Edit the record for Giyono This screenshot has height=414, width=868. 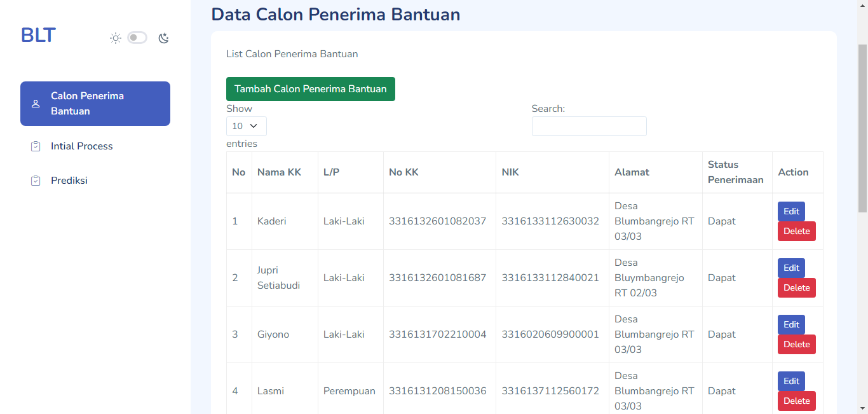[x=790, y=324]
